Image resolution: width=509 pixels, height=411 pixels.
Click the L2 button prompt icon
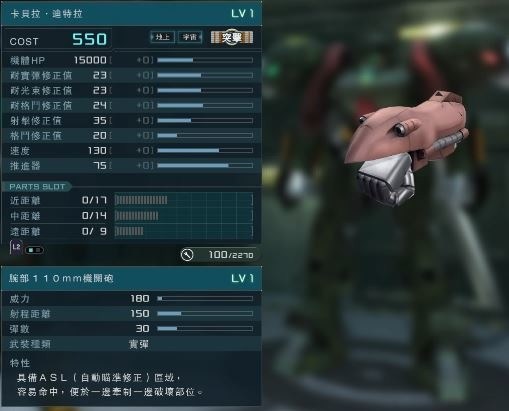16,247
